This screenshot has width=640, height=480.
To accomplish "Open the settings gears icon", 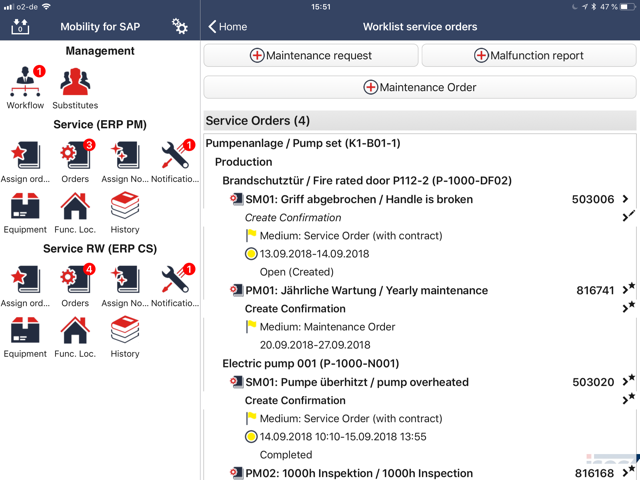I will click(x=180, y=27).
